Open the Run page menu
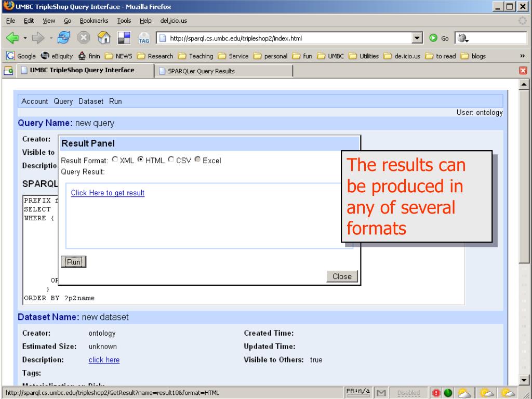This screenshot has width=532, height=399. tap(115, 101)
